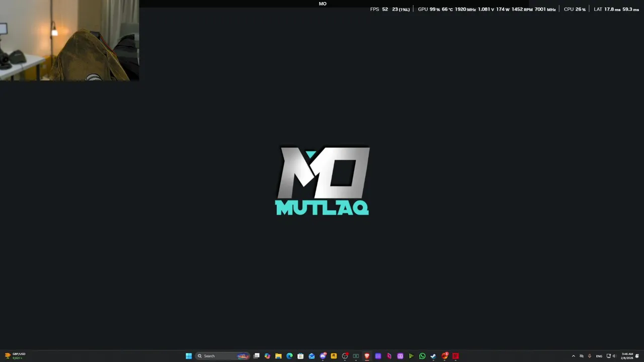
Task: Open the notification bell in the tray
Action: (x=637, y=356)
